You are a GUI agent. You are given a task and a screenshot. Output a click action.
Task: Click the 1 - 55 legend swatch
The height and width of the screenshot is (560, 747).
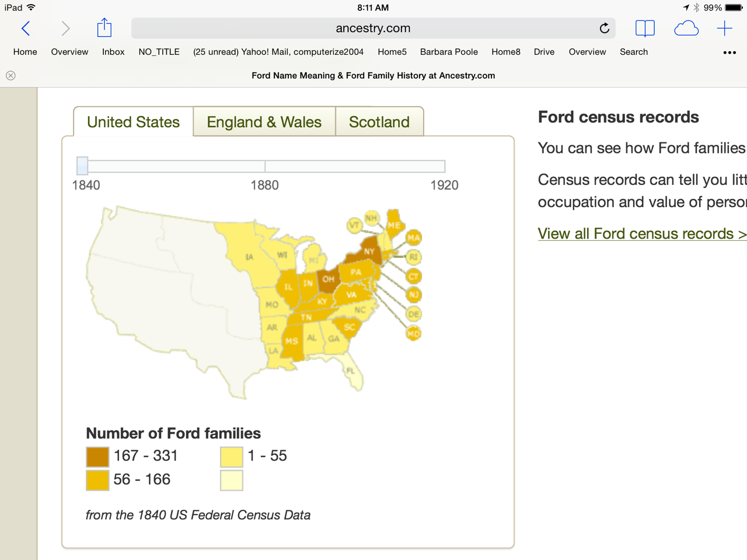tap(232, 457)
